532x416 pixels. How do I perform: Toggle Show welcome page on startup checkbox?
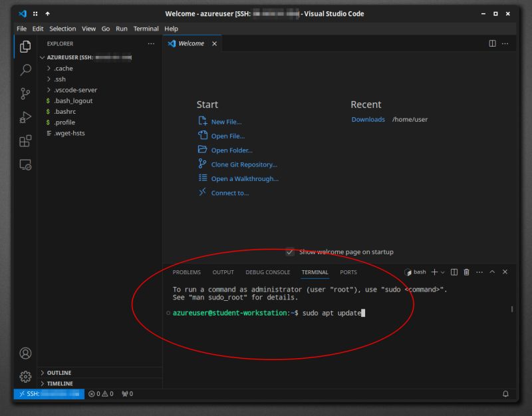[x=290, y=252]
